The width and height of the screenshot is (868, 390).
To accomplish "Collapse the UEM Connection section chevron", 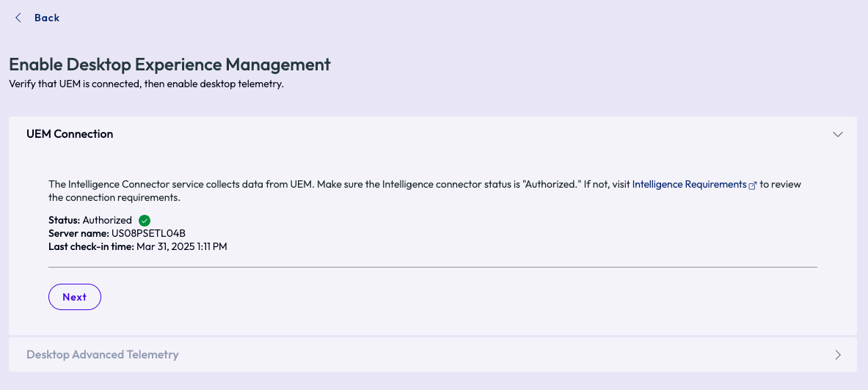I will click(x=838, y=134).
